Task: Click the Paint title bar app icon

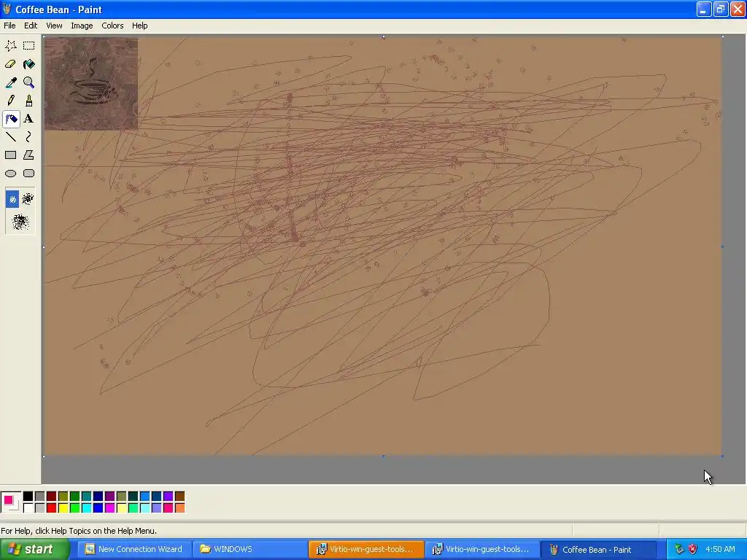Action: 7,9
